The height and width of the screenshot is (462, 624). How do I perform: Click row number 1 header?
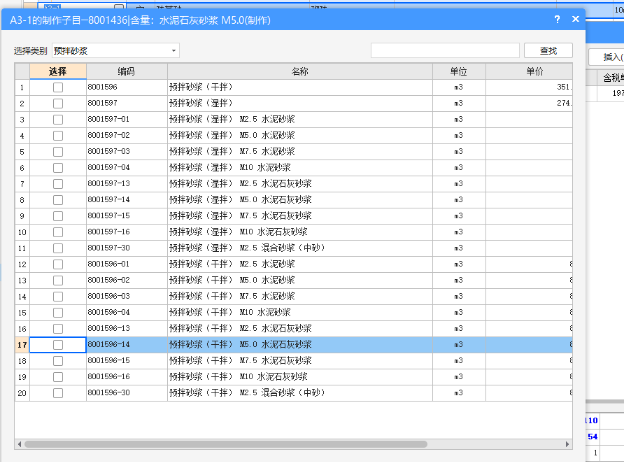pos(22,87)
